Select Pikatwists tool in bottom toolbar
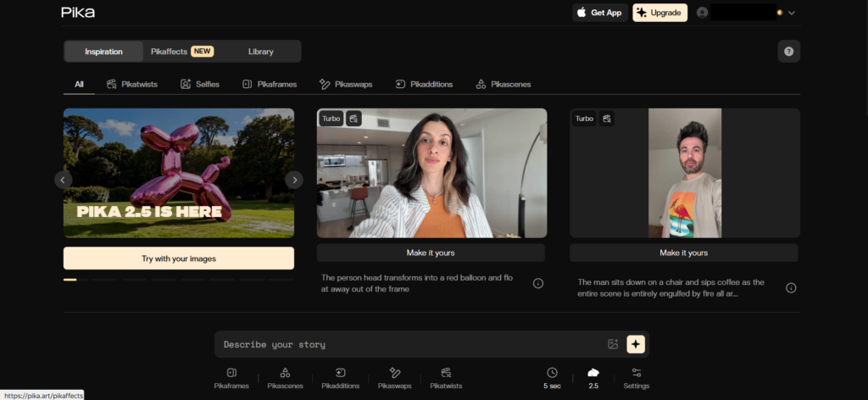The width and height of the screenshot is (868, 400). [446, 373]
